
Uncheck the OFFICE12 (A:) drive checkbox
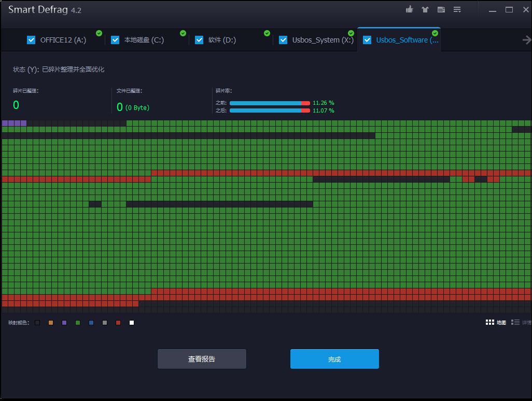click(x=31, y=40)
